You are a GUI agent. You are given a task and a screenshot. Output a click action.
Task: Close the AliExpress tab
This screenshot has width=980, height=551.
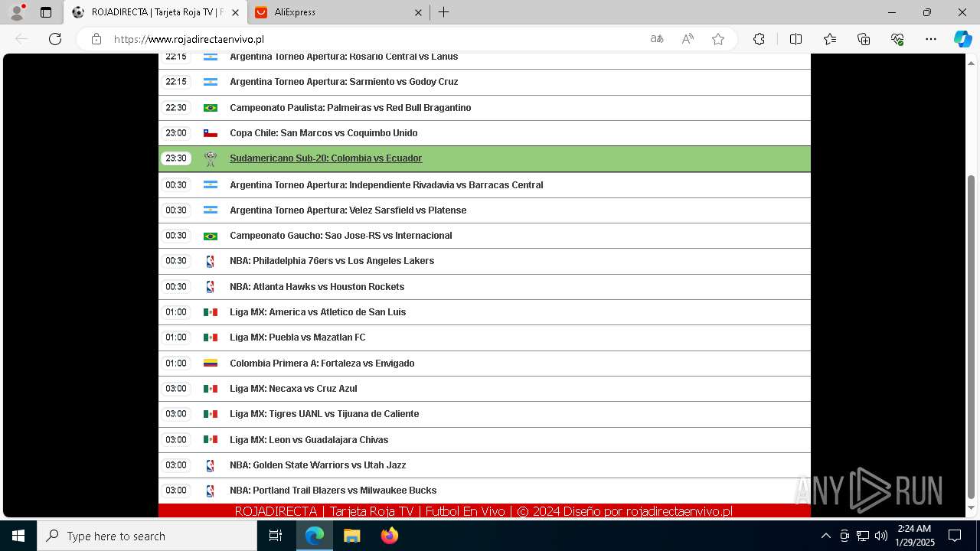point(418,12)
